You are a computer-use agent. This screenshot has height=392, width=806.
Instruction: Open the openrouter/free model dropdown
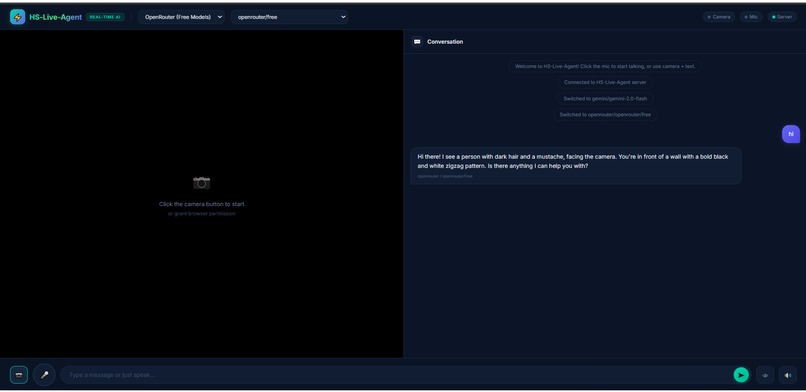tap(289, 17)
